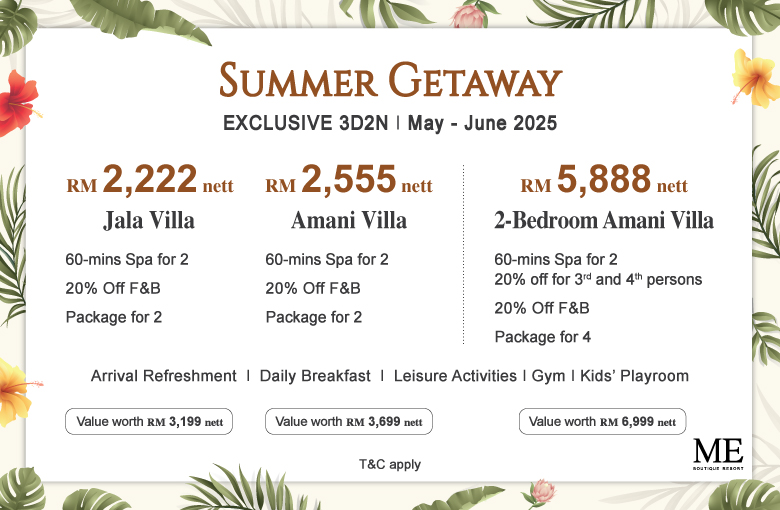Click the pink protea bud at the bottom
Image resolution: width=780 pixels, height=510 pixels.
(541, 492)
